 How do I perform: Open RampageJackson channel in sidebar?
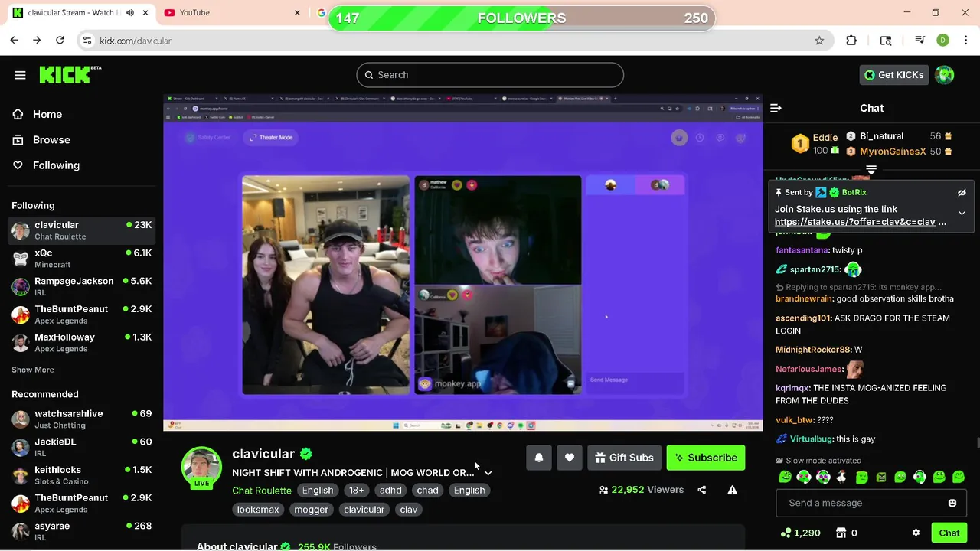(81, 286)
